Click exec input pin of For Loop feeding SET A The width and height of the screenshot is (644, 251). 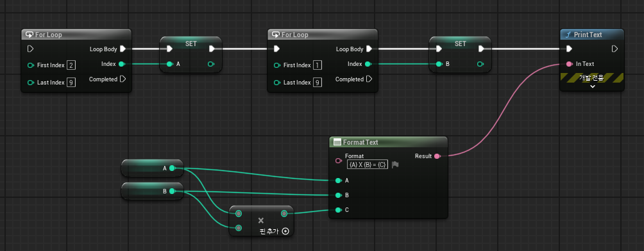point(30,49)
